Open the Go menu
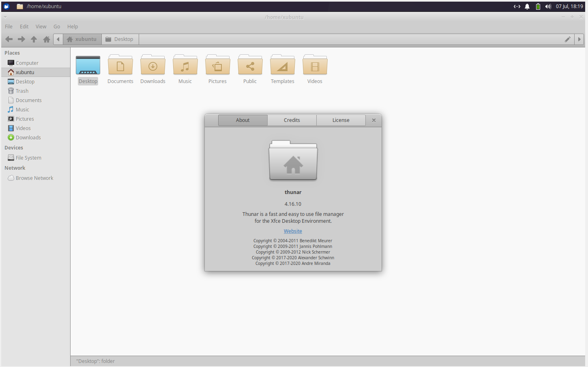 [56, 26]
